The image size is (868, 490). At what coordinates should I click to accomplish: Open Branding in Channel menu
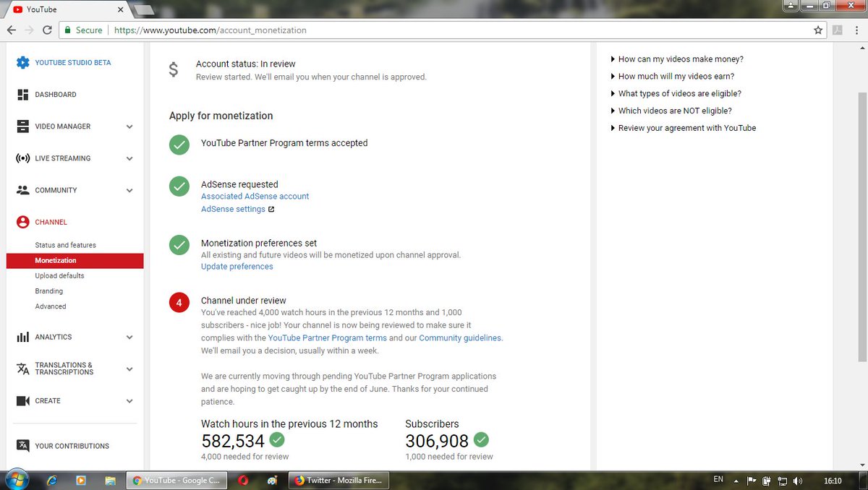(x=49, y=291)
